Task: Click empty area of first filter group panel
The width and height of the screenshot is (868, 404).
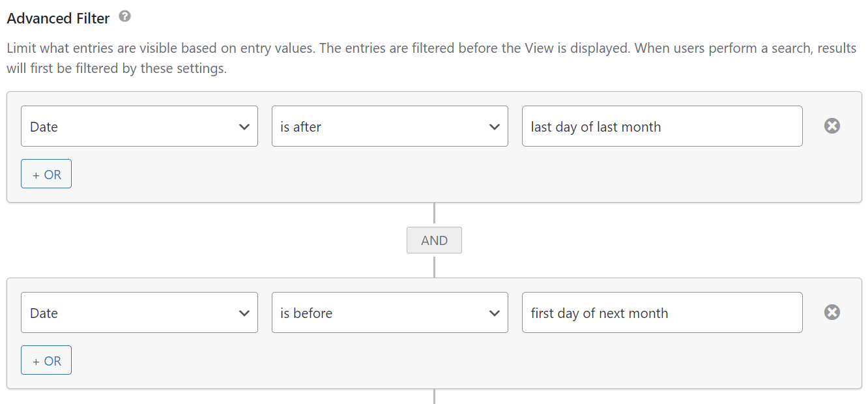Action: [456, 176]
